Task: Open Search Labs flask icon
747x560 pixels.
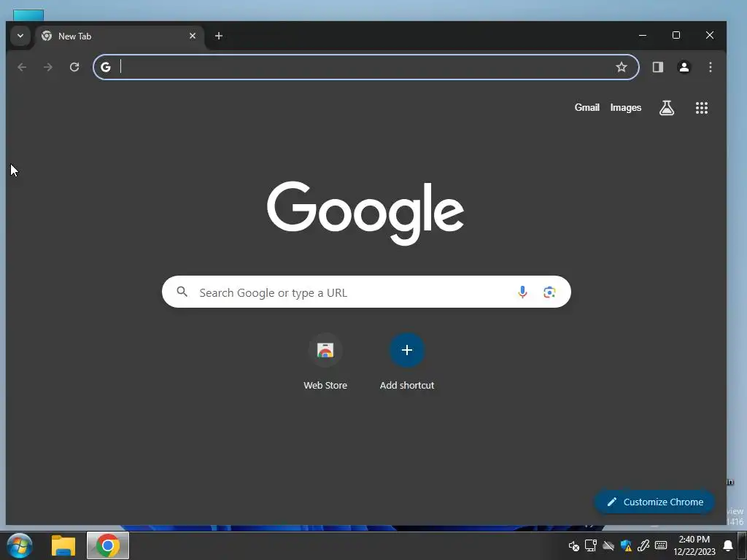Action: (667, 108)
